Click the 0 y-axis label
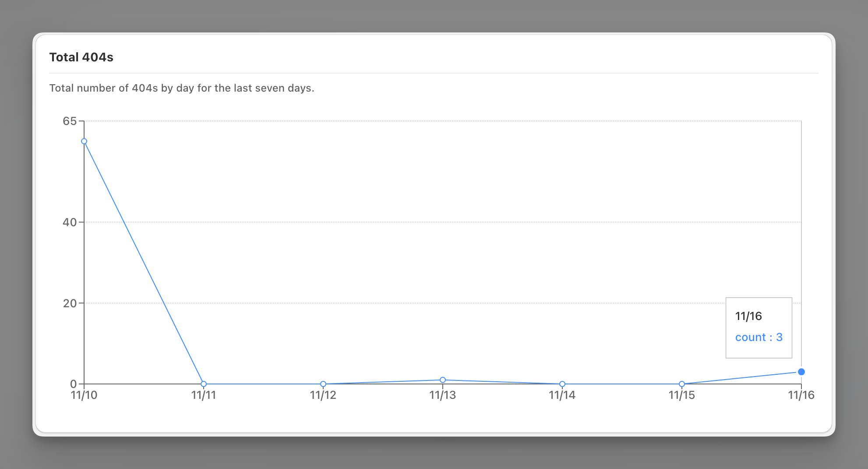This screenshot has height=469, width=868. pyautogui.click(x=74, y=384)
